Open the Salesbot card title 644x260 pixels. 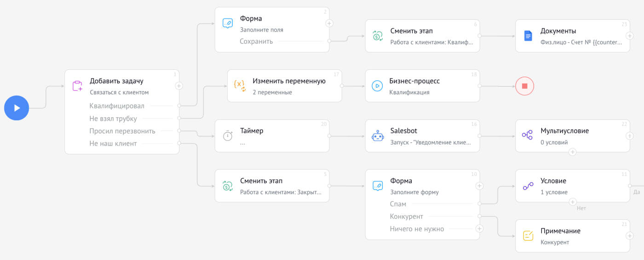coord(404,131)
